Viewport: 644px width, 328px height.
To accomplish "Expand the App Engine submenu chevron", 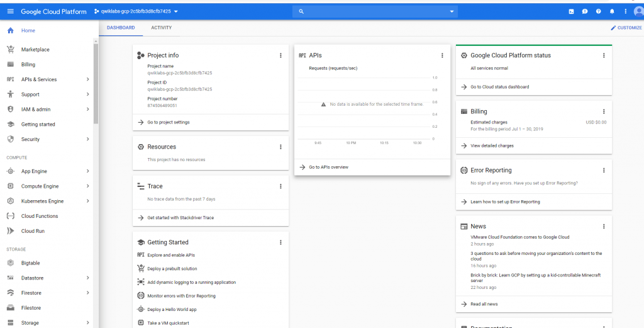I will 87,171.
